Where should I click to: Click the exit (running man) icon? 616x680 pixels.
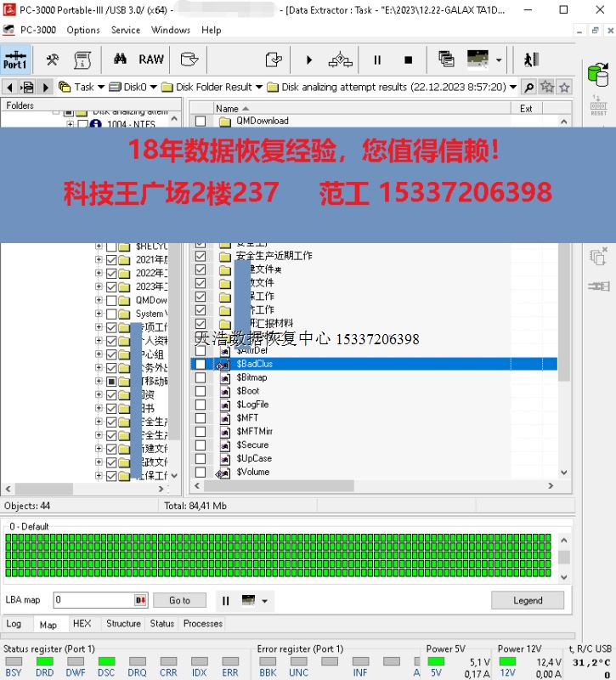point(531,59)
